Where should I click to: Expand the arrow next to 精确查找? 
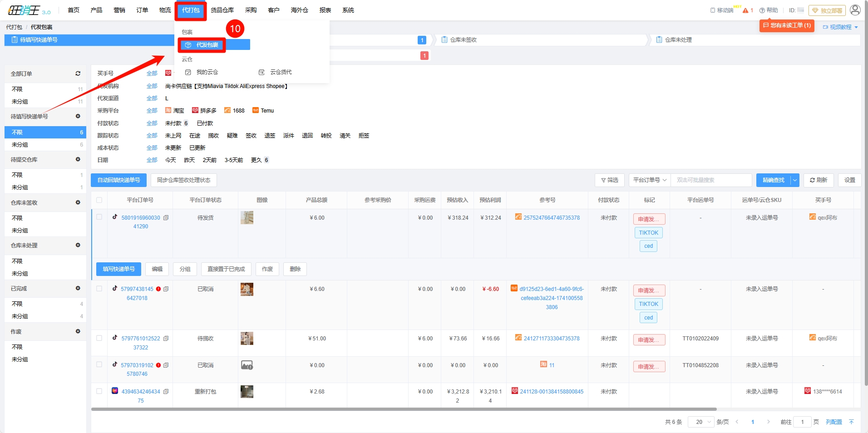794,180
